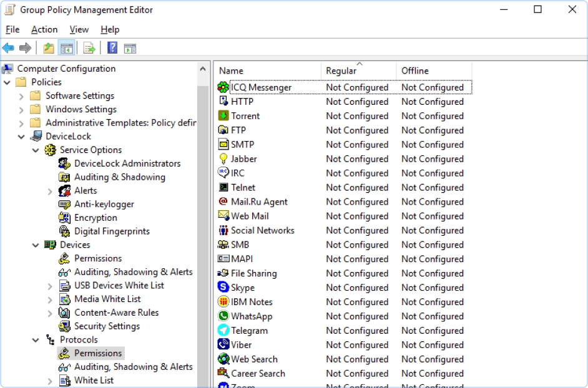This screenshot has width=588, height=388.
Task: Select Security Settings under Devices
Action: (107, 326)
